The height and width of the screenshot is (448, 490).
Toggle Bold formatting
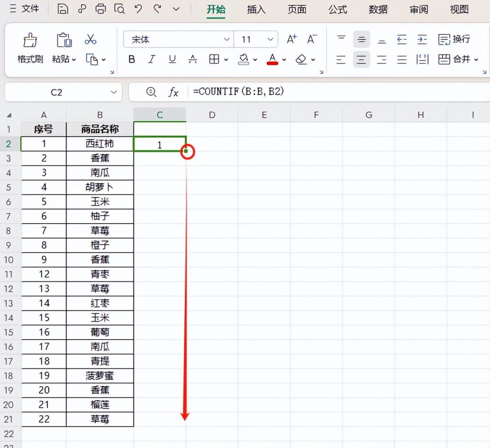coord(132,59)
